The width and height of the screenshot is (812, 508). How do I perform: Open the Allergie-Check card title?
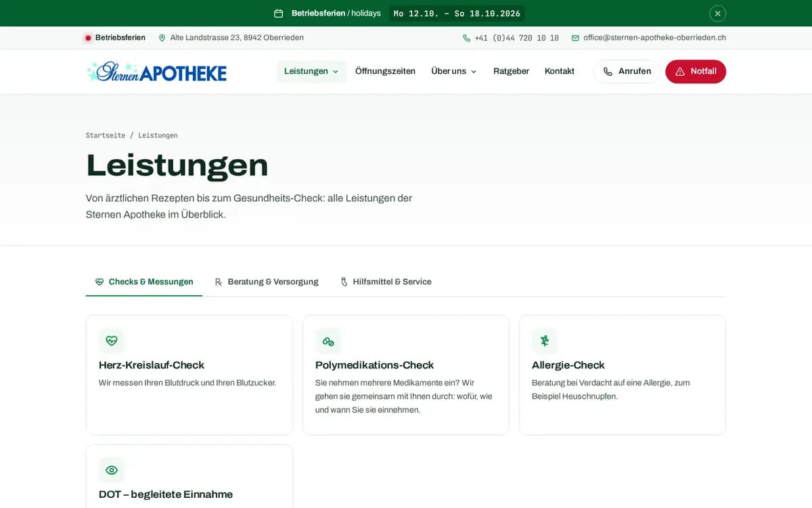[x=568, y=365]
